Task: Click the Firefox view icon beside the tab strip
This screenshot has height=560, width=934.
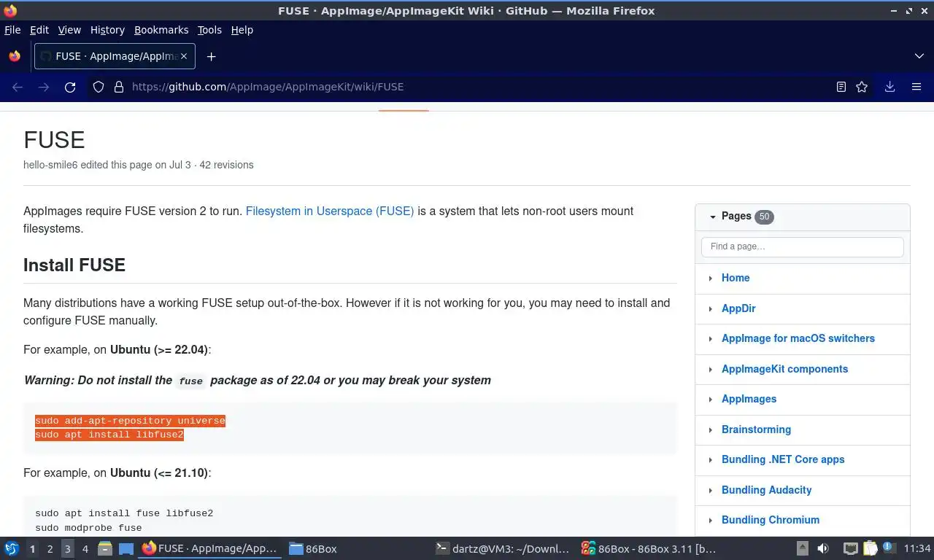Action: (15, 56)
